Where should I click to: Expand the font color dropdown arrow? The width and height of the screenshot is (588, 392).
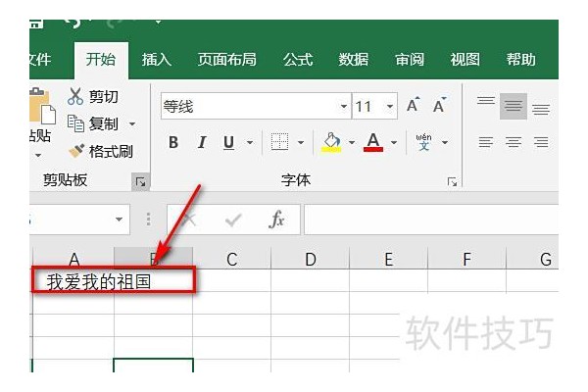click(x=394, y=142)
